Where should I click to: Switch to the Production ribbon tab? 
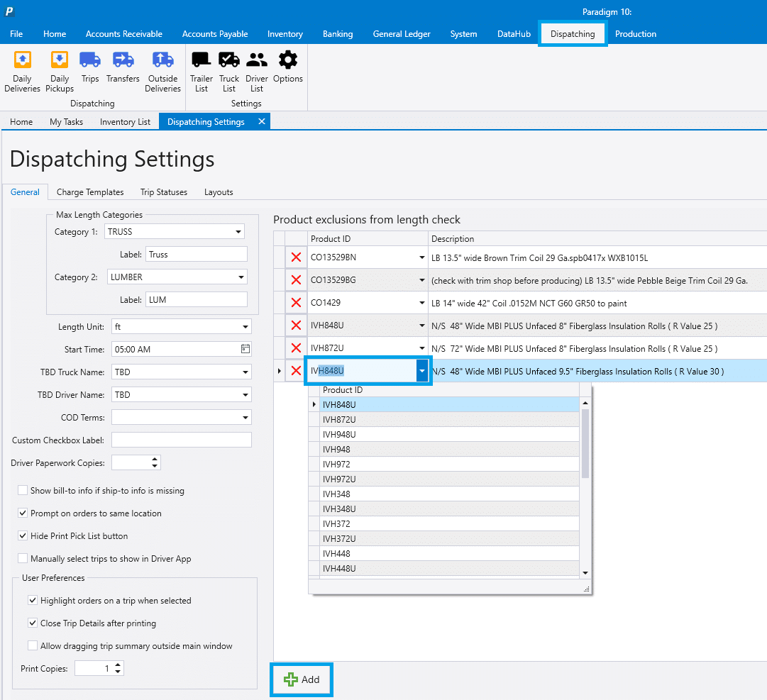[635, 33]
